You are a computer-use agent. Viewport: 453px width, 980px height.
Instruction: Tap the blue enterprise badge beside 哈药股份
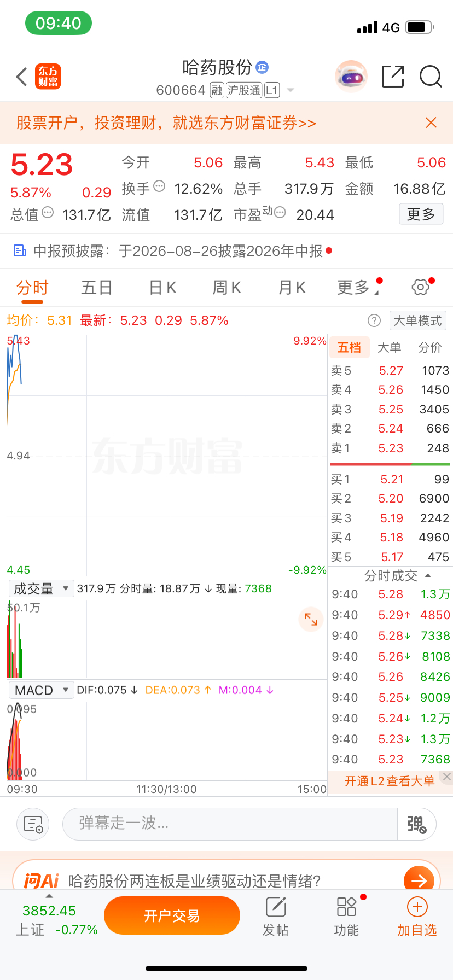coord(262,67)
